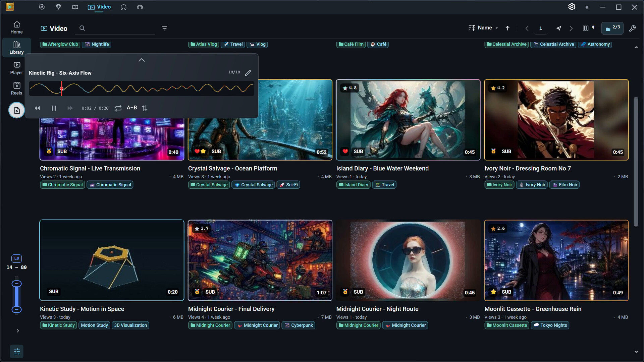Expand the sidebar with the bottom arrow
This screenshot has height=362, width=644.
tap(17, 331)
